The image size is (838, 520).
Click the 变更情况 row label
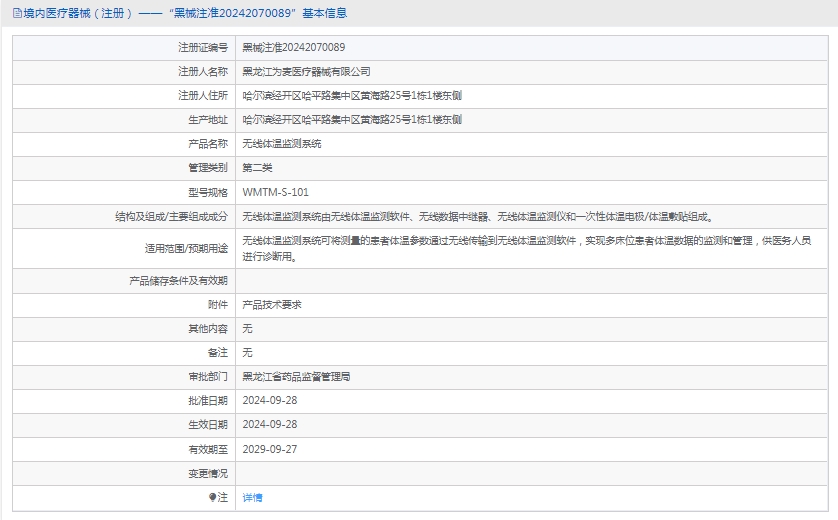(208, 473)
